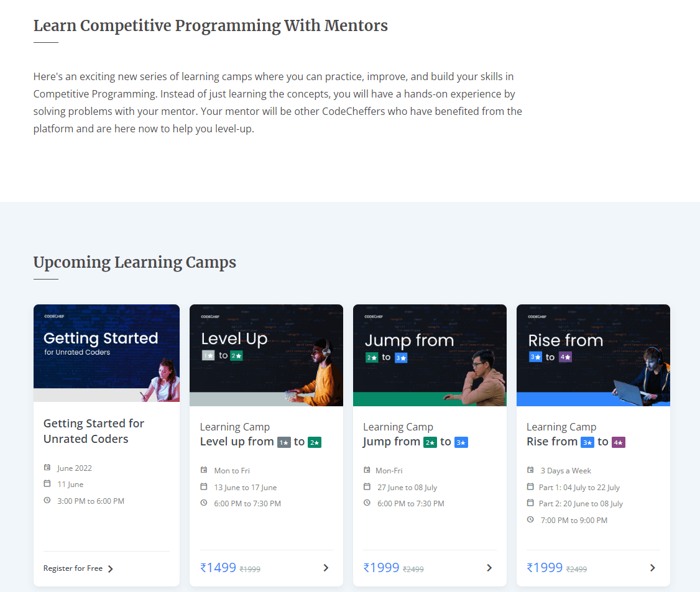Click calendar icon beside June 2022
The height and width of the screenshot is (592, 700).
tap(47, 468)
